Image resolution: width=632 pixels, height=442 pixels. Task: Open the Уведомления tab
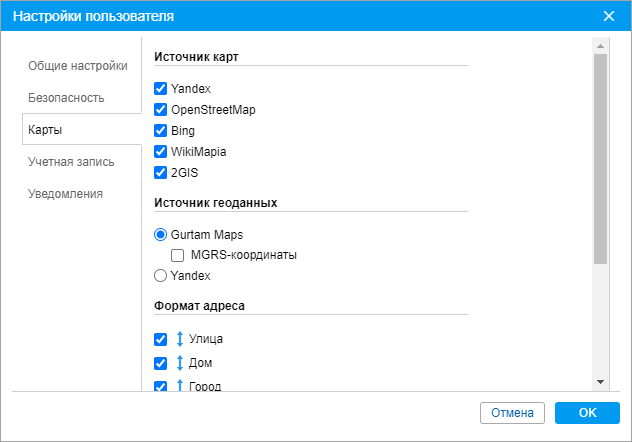66,194
